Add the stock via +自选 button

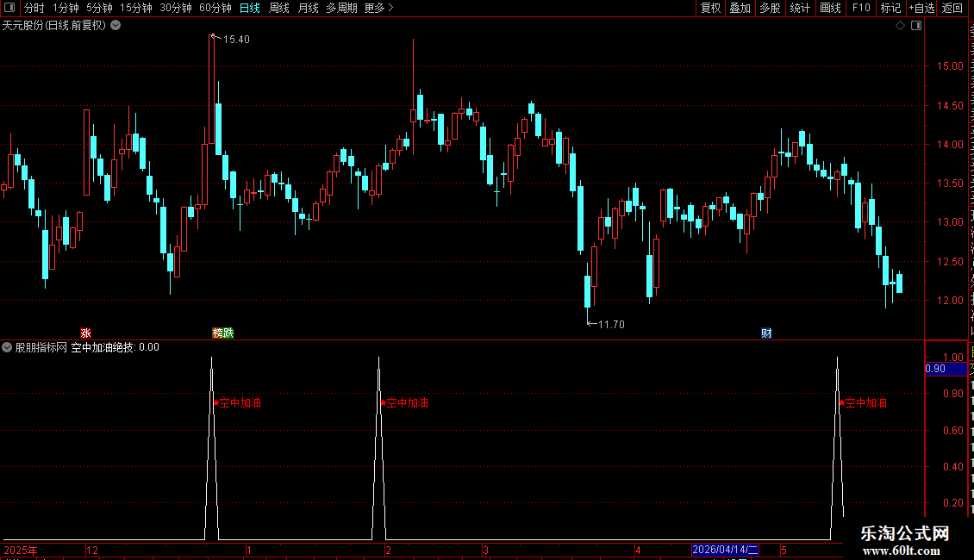[921, 8]
